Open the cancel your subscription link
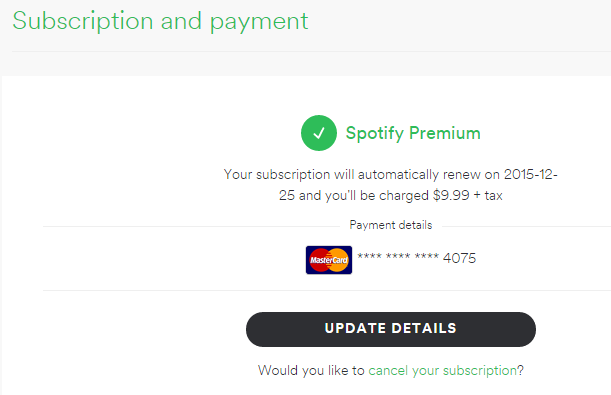Screen dimensions: 611x395 (x=442, y=370)
